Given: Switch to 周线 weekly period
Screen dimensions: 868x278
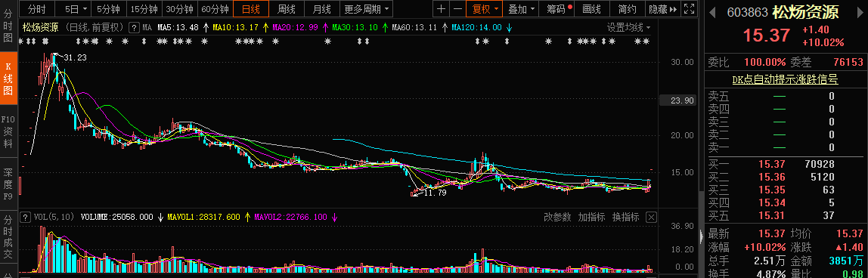Looking at the screenshot, I should pyautogui.click(x=287, y=9).
